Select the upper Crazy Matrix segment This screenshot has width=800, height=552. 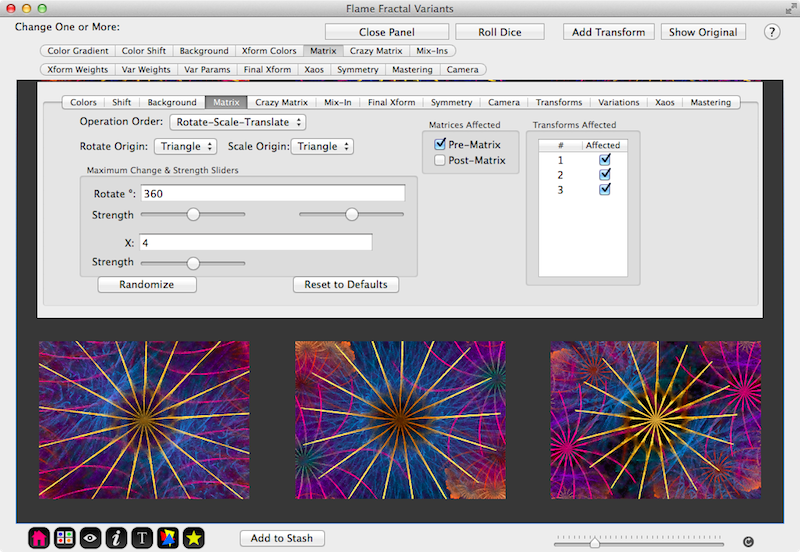[x=376, y=51]
